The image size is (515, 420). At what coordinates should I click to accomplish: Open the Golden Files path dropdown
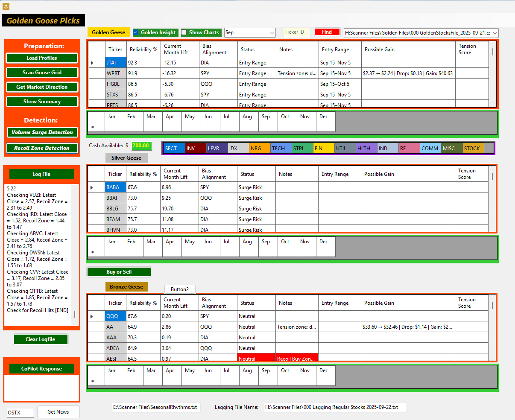[x=421, y=33]
